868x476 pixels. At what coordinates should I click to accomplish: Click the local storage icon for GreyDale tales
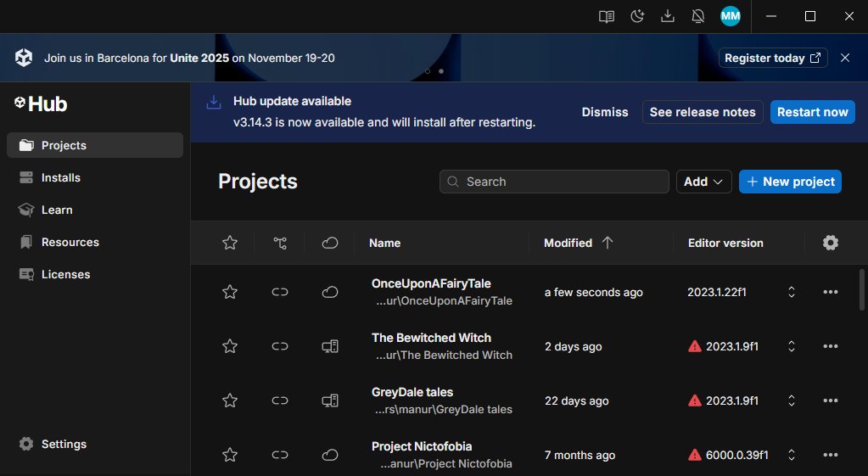[330, 400]
